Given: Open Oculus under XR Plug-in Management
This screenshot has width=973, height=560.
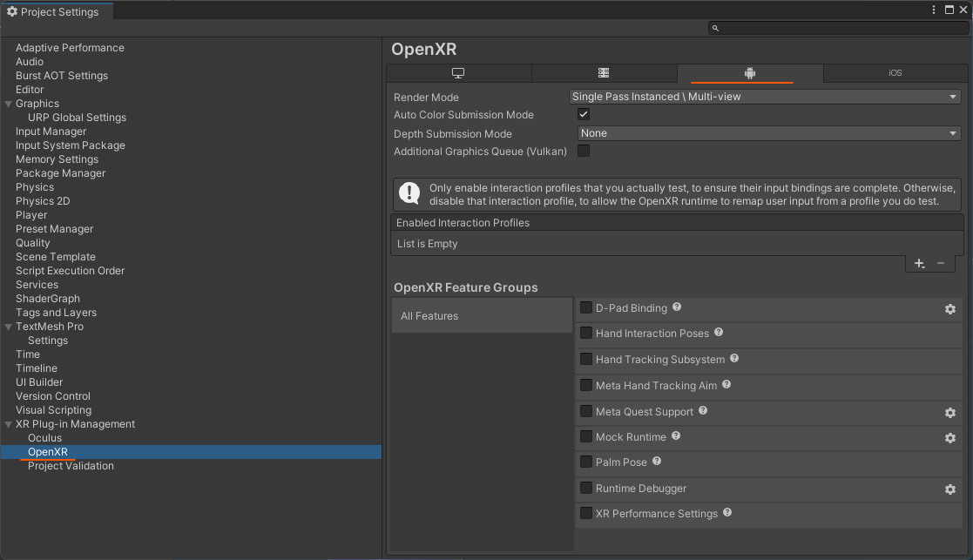Looking at the screenshot, I should coord(44,438).
